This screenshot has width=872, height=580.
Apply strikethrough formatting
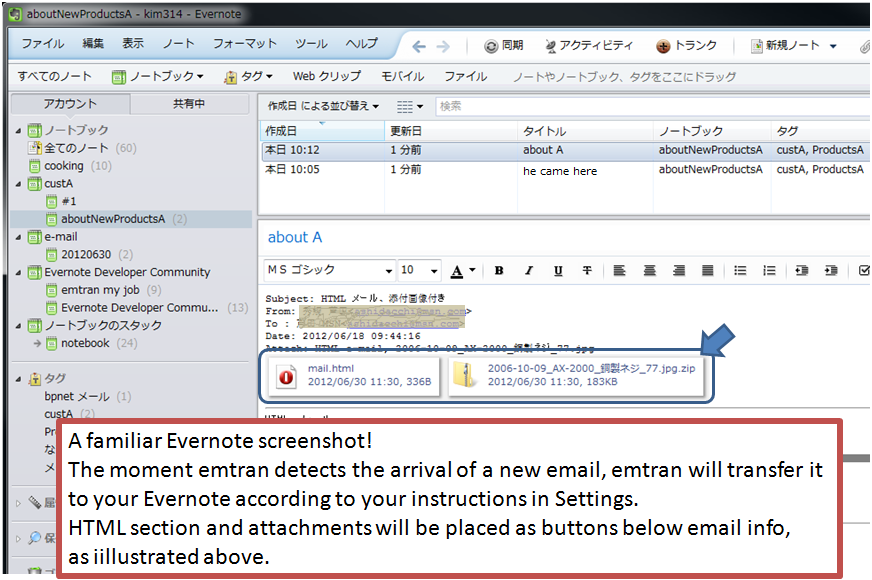coord(587,270)
